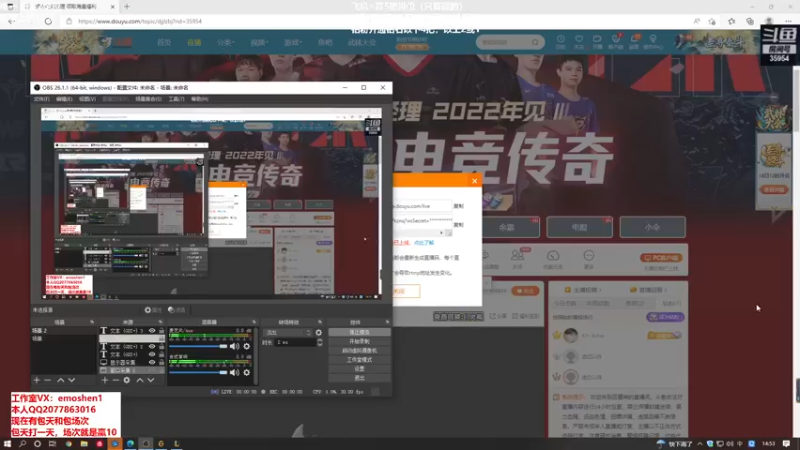The width and height of the screenshot is (800, 450).
Task: Pop out the Sources dock panel
Action: click(x=160, y=322)
